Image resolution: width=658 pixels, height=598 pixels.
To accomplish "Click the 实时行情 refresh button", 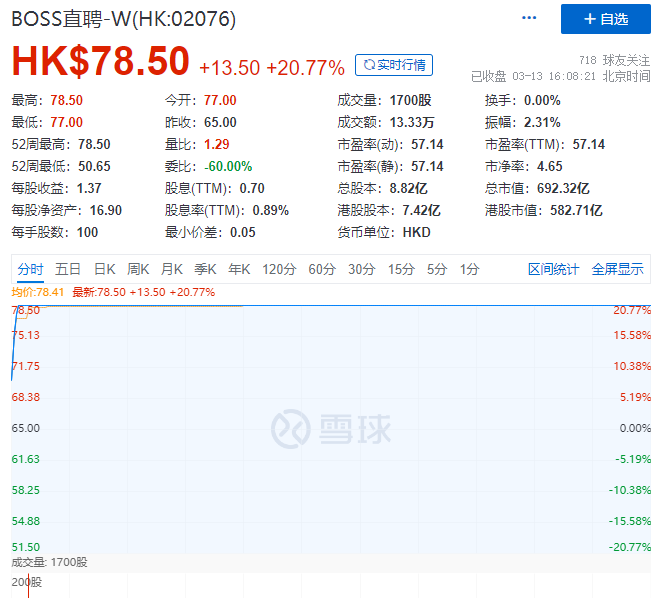I will 394,65.
